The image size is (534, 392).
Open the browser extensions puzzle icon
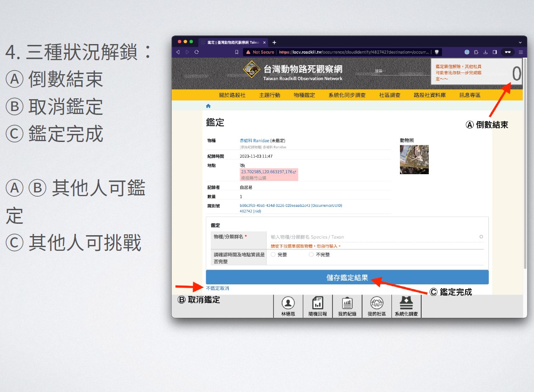pos(476,52)
